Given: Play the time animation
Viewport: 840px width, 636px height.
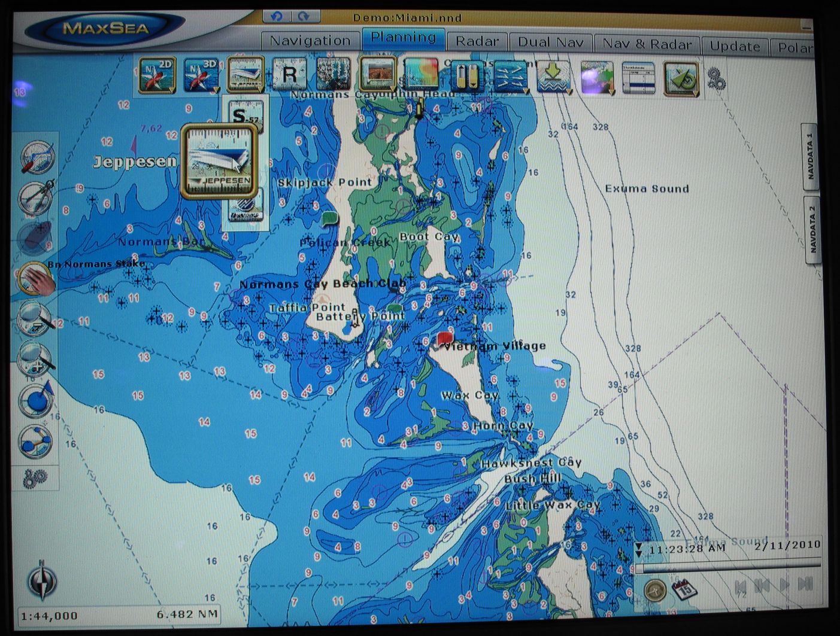Looking at the screenshot, I should click(x=785, y=585).
